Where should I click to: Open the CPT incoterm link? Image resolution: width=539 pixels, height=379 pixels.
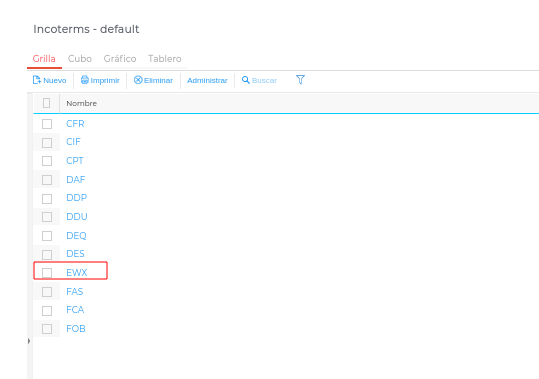point(75,161)
